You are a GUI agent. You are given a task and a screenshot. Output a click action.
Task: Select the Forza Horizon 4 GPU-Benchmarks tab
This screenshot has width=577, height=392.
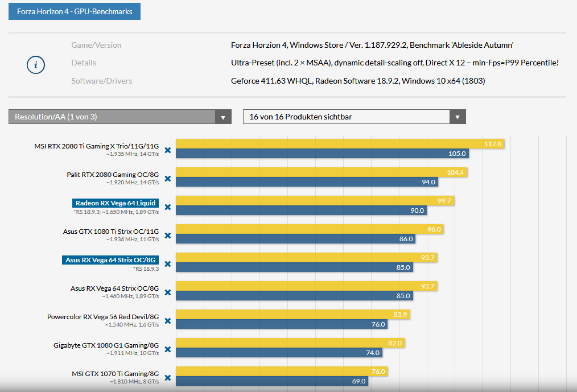point(75,11)
